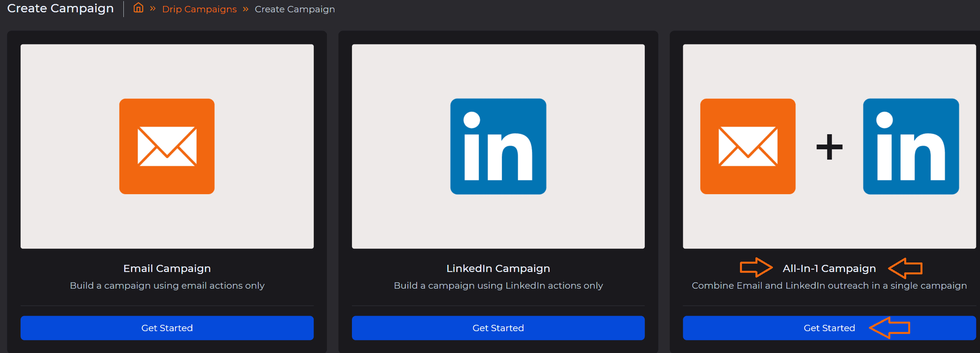Click the home icon in the breadcrumb

click(x=138, y=8)
